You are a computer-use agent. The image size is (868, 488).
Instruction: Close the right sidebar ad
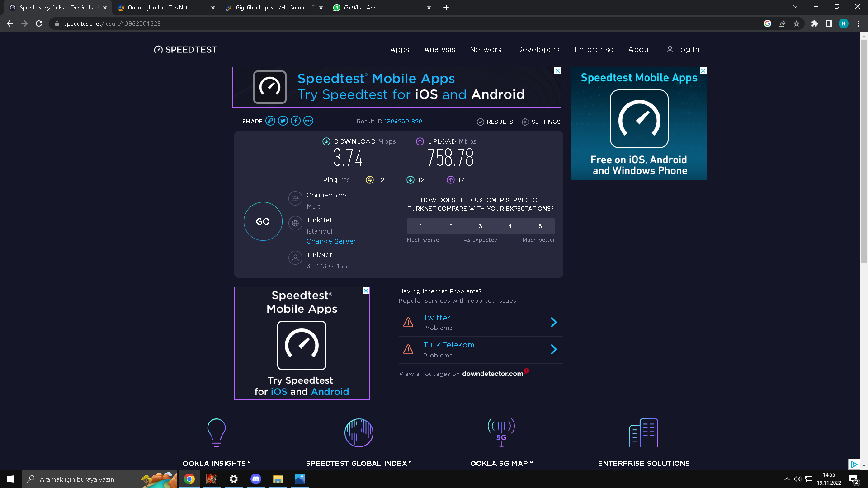[x=703, y=71]
